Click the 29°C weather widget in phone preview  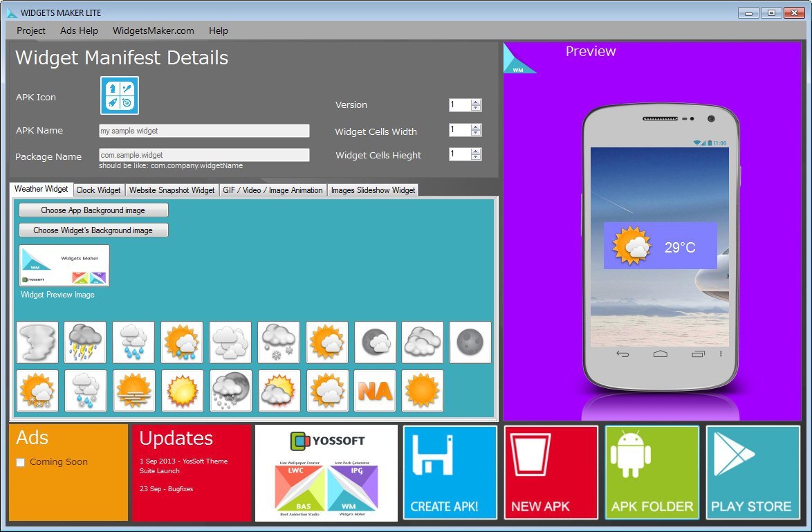(x=661, y=246)
